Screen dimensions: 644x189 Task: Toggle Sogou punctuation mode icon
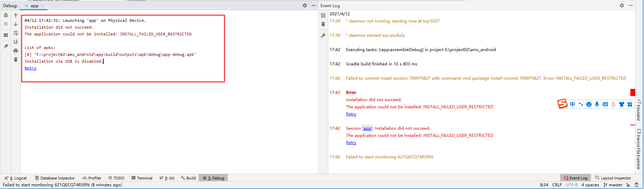[581, 104]
